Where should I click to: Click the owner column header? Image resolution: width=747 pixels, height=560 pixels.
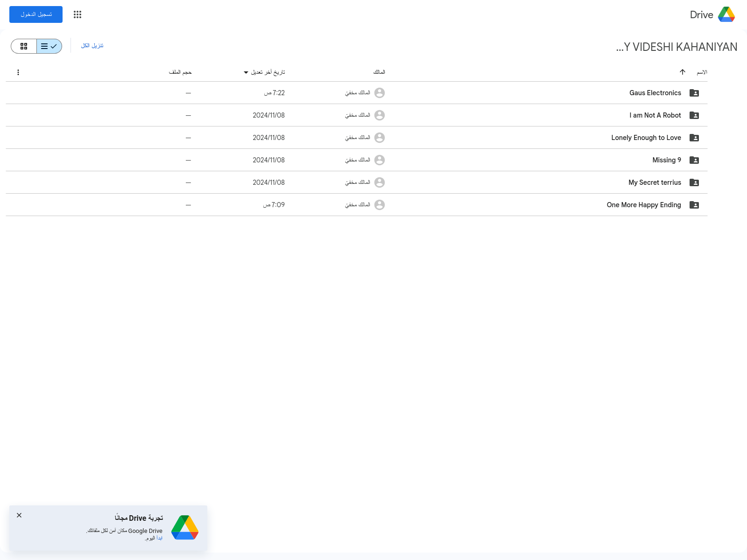[379, 72]
